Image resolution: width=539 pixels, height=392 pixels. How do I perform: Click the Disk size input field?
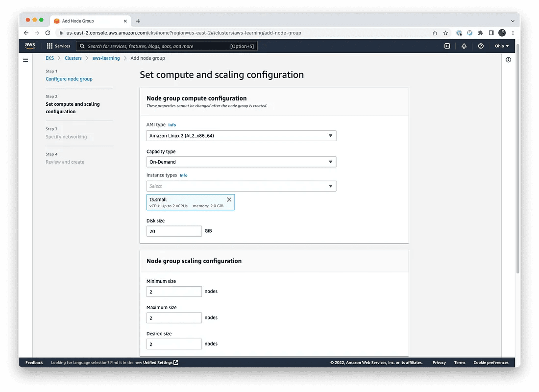[x=174, y=231]
